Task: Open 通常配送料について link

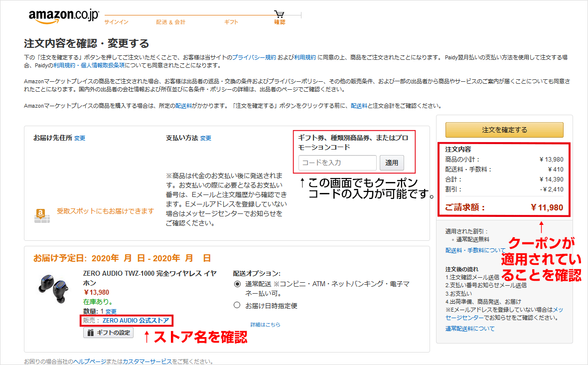Action: point(470,329)
